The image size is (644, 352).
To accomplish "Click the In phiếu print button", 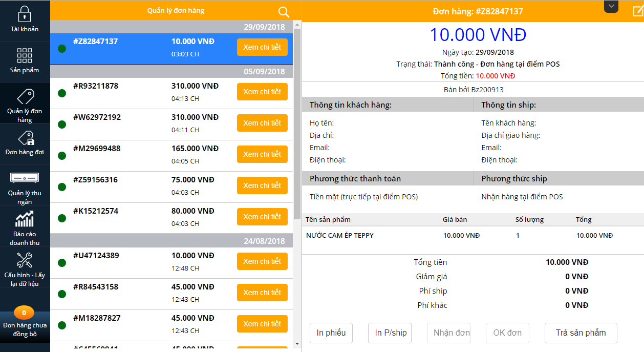I will click(x=331, y=333).
